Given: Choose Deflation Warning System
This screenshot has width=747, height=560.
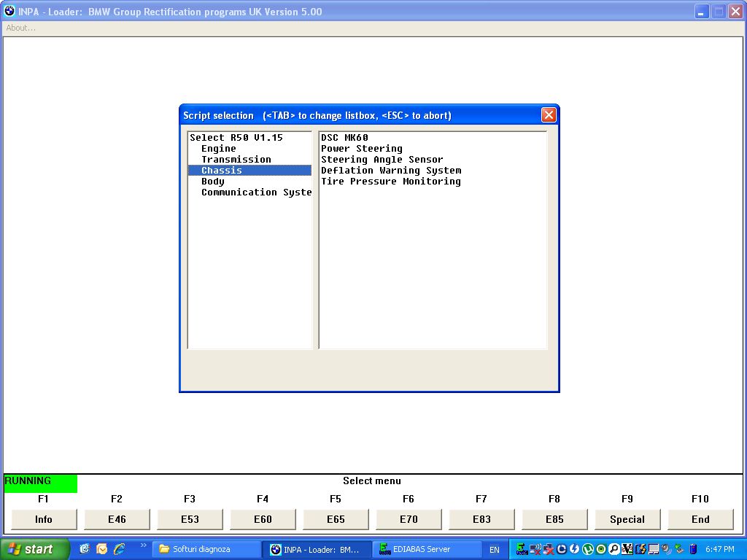Looking at the screenshot, I should (390, 171).
